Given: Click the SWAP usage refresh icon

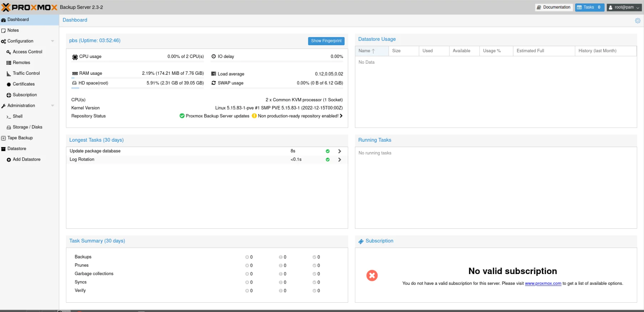Looking at the screenshot, I should click(x=213, y=83).
